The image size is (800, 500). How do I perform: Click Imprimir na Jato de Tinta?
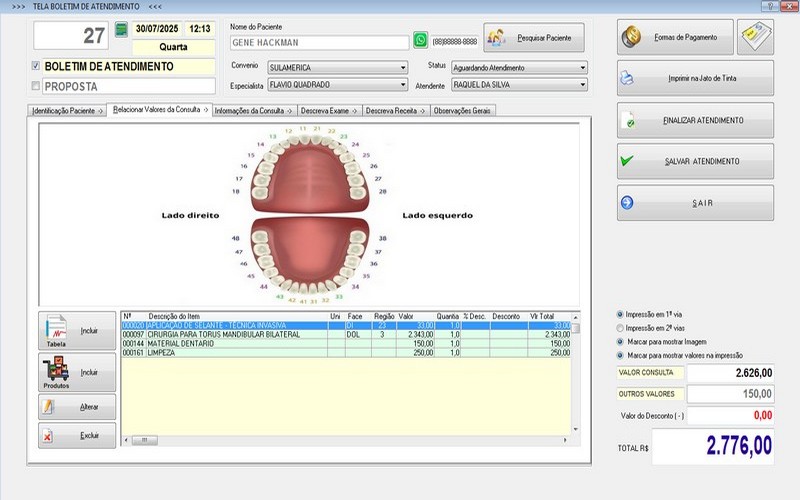tap(694, 78)
